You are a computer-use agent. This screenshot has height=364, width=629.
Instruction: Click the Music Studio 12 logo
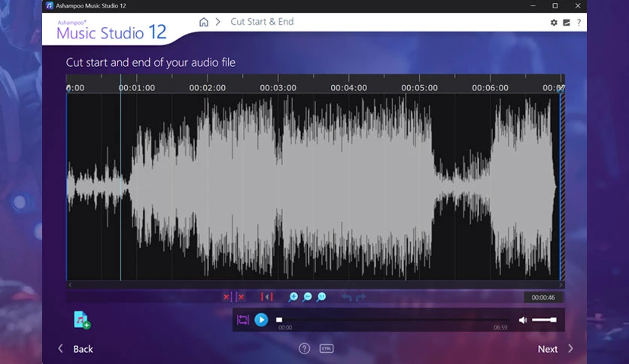pyautogui.click(x=111, y=31)
